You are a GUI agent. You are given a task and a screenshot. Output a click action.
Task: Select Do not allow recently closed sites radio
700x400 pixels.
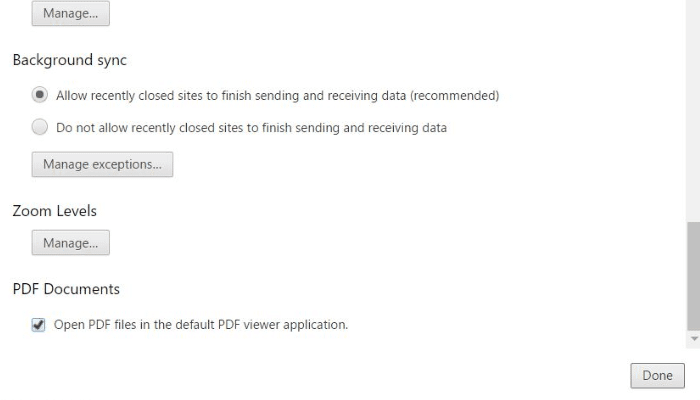40,128
